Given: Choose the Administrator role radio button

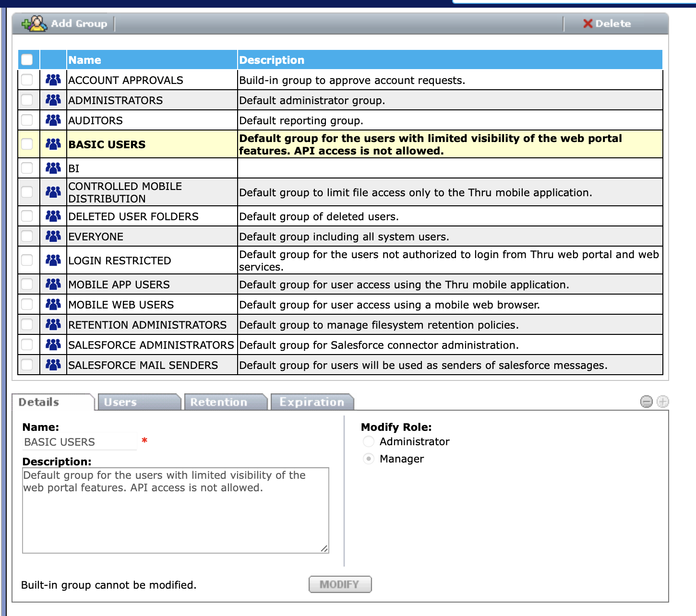Looking at the screenshot, I should [x=369, y=441].
